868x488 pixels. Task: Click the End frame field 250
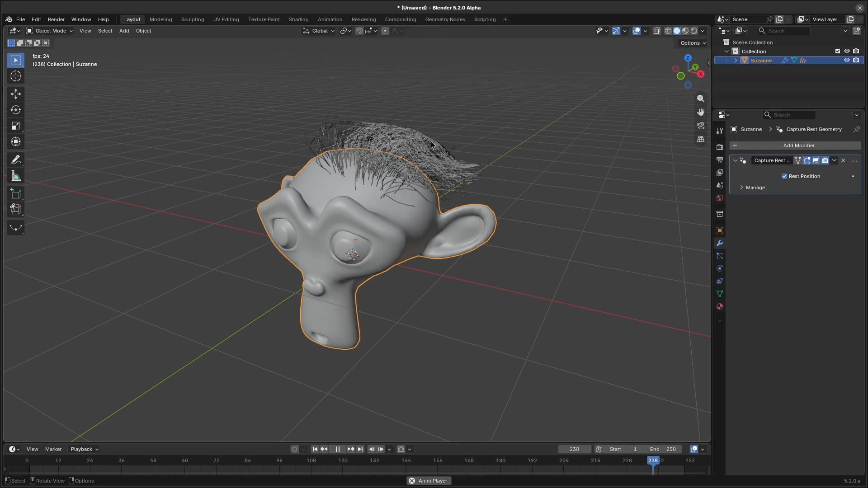(663, 449)
